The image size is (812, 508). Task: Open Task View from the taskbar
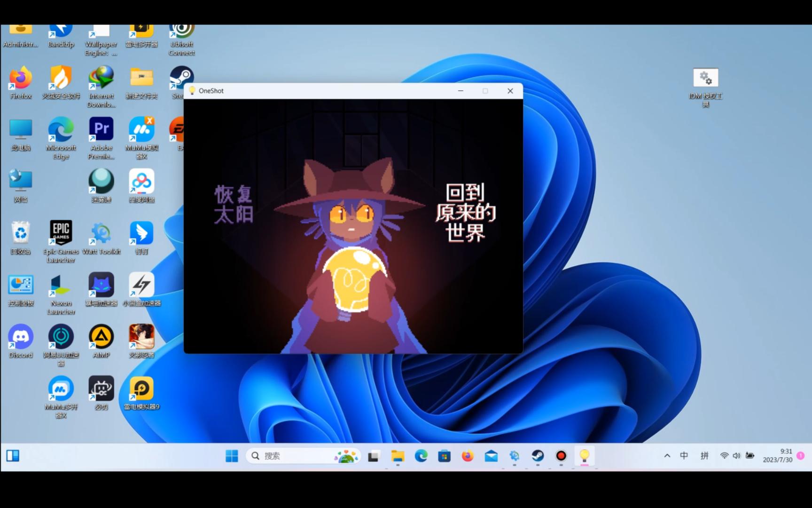[x=374, y=456]
